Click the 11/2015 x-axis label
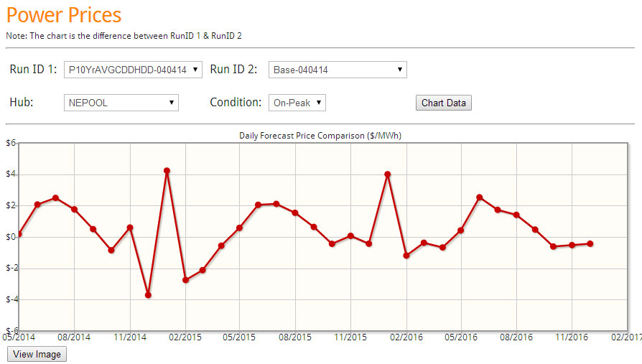Viewport: 642px width, 364px height. [x=350, y=337]
